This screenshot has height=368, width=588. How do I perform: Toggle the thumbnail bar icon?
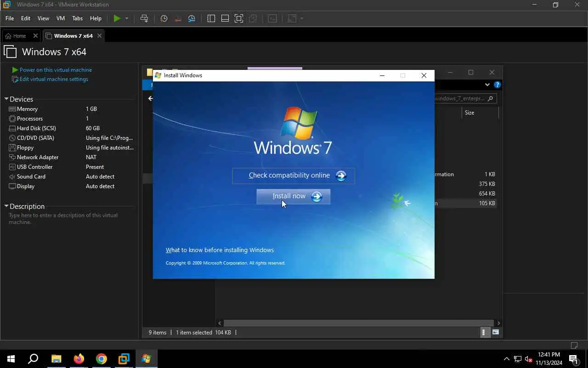coord(225,18)
